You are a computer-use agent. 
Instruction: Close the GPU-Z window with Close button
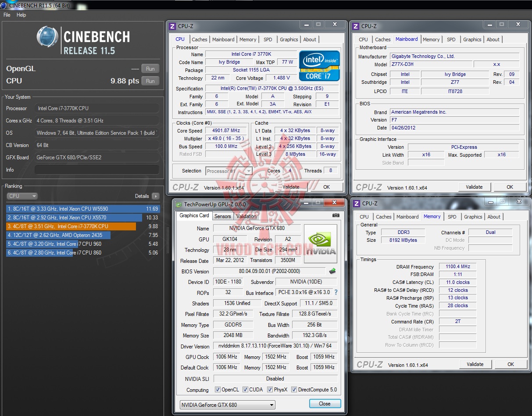(325, 404)
